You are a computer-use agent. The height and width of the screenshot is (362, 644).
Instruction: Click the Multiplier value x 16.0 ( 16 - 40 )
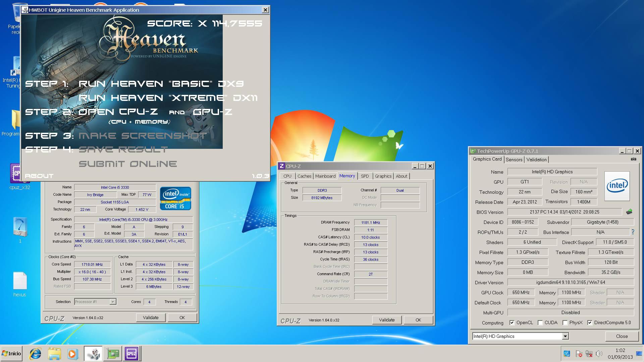click(x=92, y=272)
